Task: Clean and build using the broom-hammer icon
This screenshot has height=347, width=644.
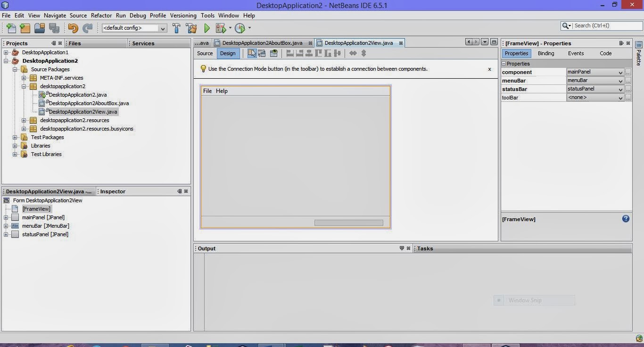Action: (x=191, y=28)
